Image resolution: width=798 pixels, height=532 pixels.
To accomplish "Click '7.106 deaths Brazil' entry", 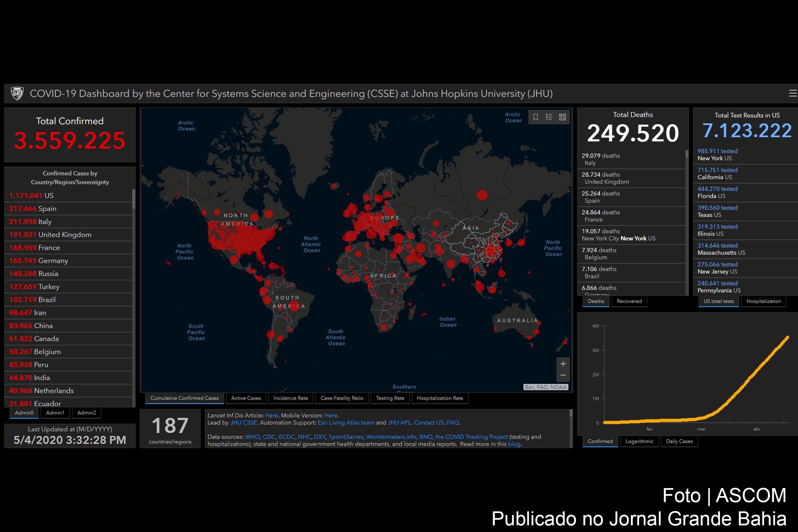I will tap(631, 272).
